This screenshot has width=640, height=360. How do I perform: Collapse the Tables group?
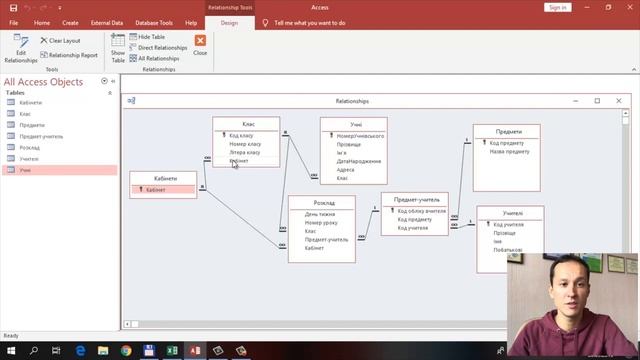pos(110,93)
